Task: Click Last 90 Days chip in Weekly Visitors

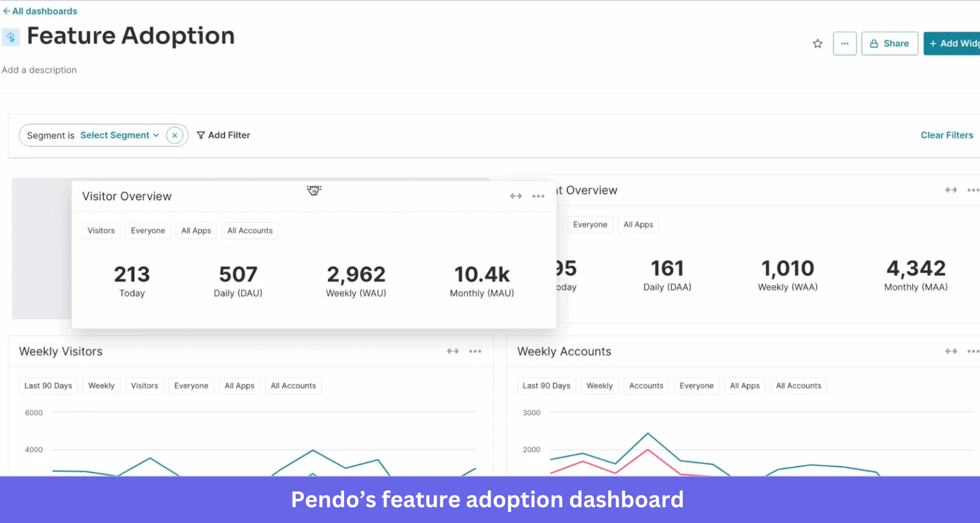Action: [x=48, y=386]
